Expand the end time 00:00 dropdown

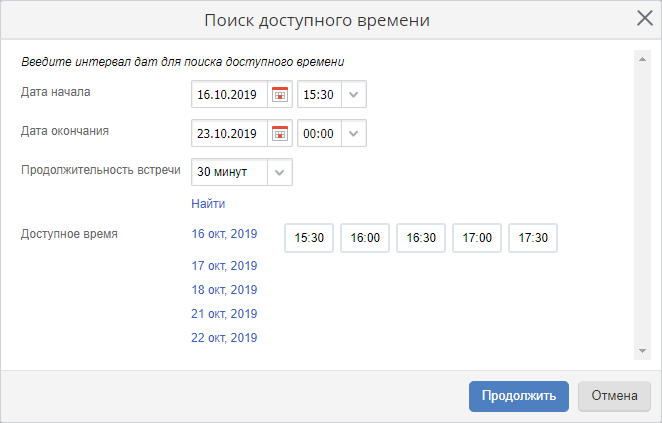353,133
